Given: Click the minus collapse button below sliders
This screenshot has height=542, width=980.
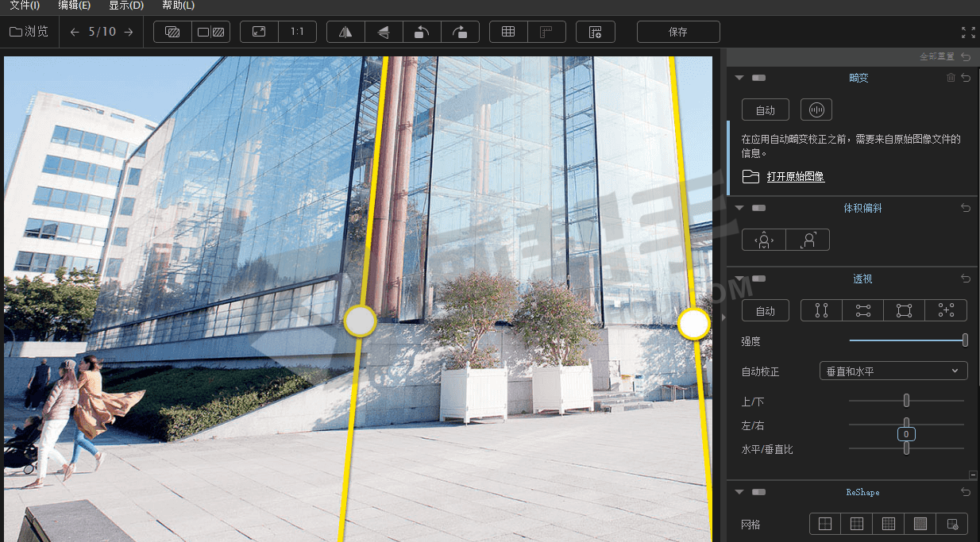Looking at the screenshot, I should tap(973, 475).
